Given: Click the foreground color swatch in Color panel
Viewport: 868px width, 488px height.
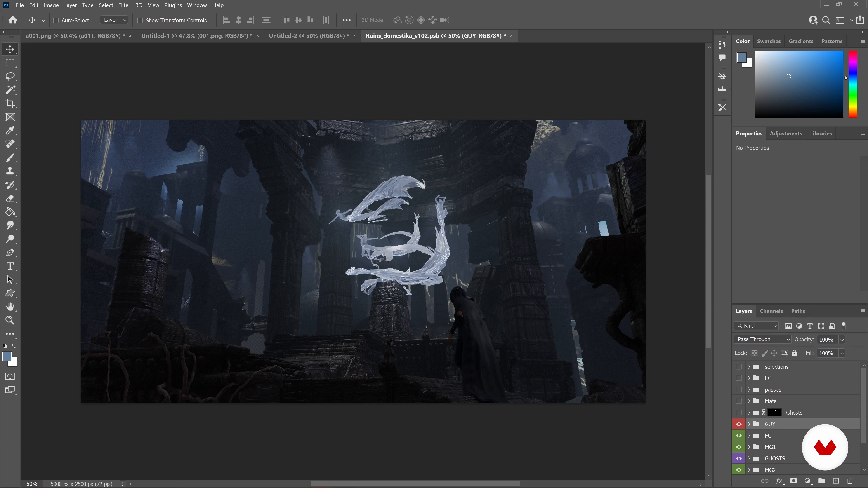Looking at the screenshot, I should coord(741,58).
